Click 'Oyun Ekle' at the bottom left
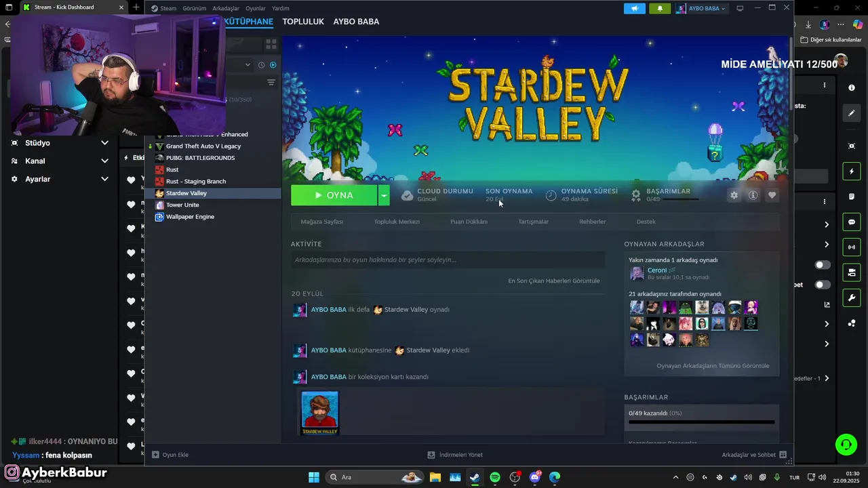Screen dimensions: 868x488 pyautogui.click(x=170, y=455)
